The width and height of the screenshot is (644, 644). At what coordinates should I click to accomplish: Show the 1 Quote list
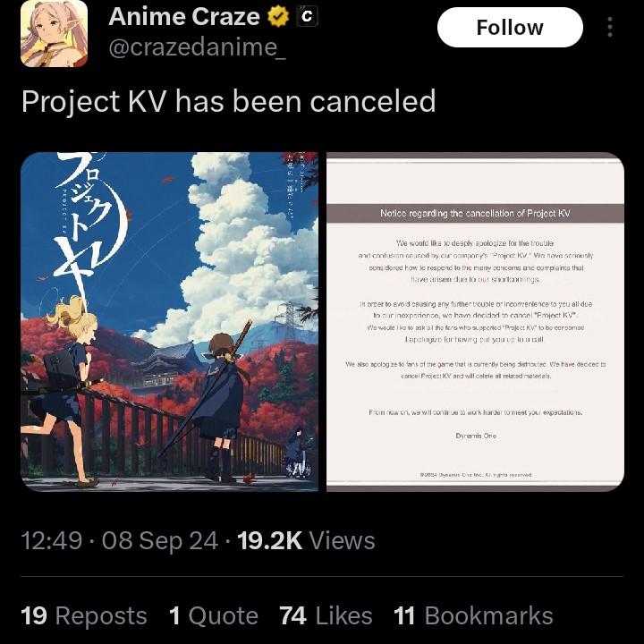coord(214,615)
